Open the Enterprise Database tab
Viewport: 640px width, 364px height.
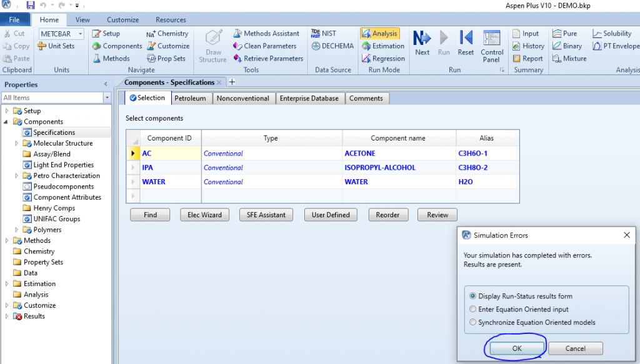pos(309,98)
